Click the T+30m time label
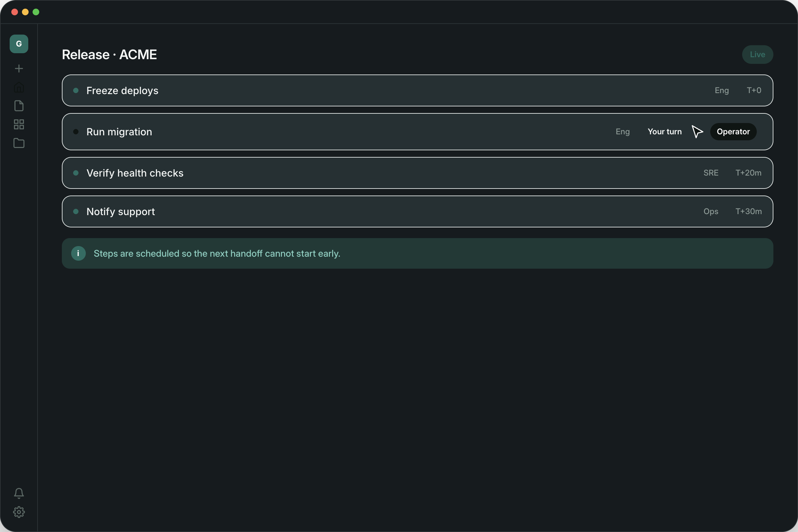 pyautogui.click(x=748, y=211)
